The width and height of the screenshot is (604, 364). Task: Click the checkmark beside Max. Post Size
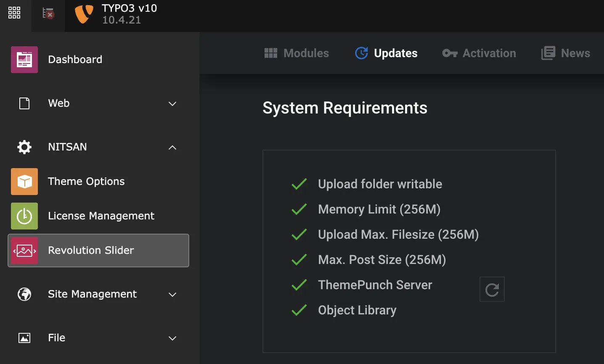[x=299, y=260]
